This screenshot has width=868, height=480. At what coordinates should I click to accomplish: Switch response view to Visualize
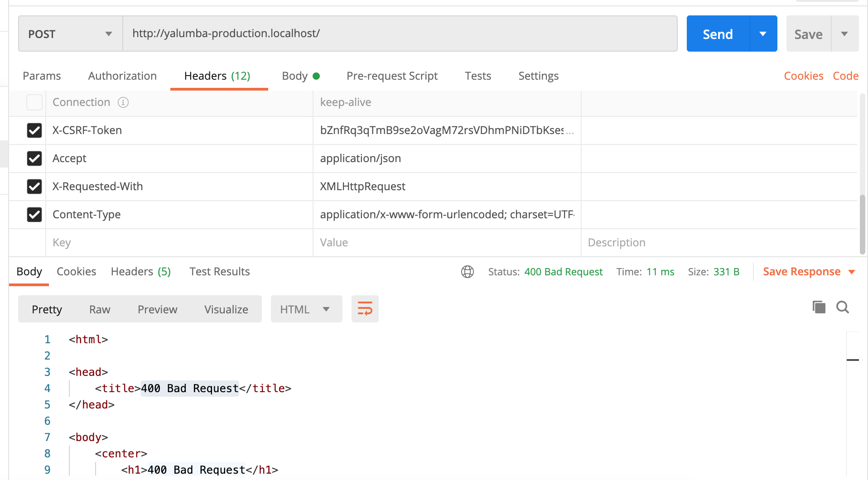coord(226,309)
